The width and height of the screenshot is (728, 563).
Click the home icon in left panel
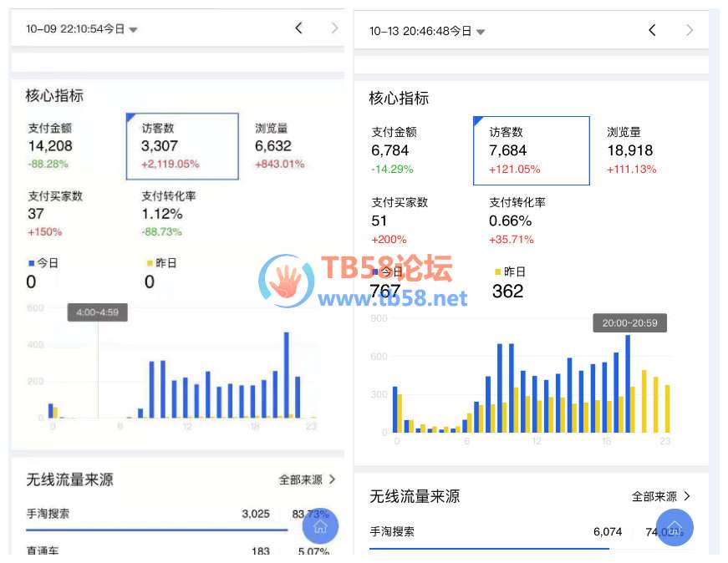(318, 527)
